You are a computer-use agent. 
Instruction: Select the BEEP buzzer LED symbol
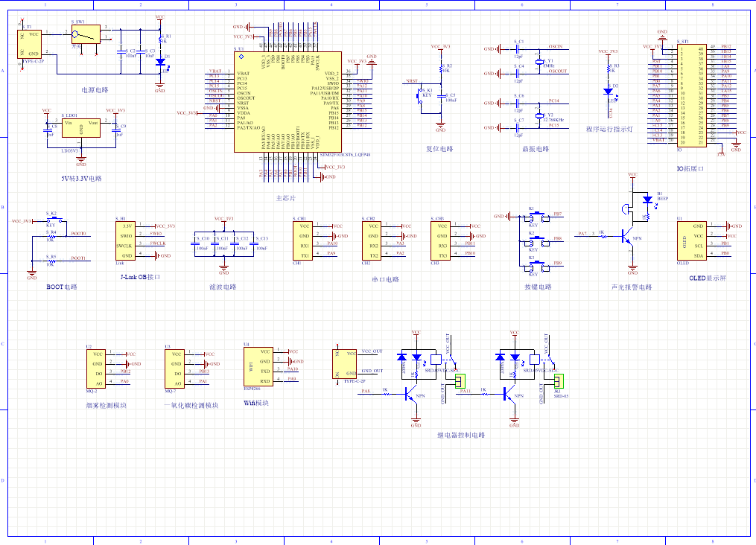pyautogui.click(x=647, y=200)
